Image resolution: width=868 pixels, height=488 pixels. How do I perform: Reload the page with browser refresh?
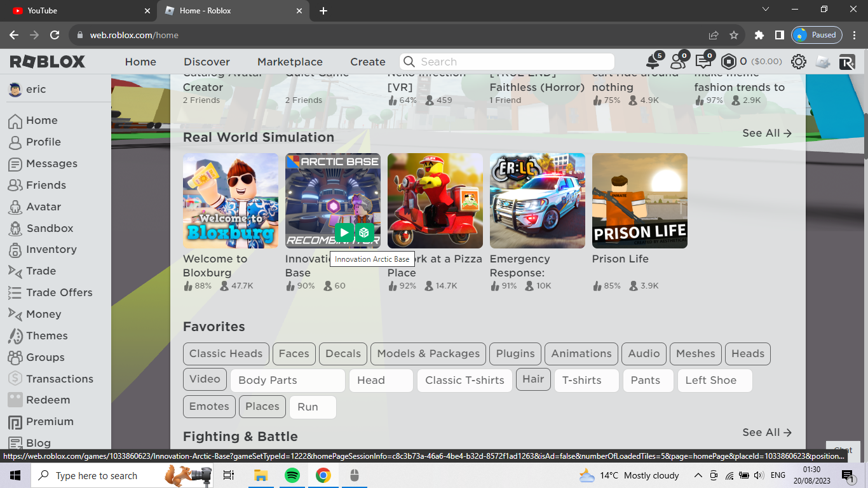tap(55, 35)
